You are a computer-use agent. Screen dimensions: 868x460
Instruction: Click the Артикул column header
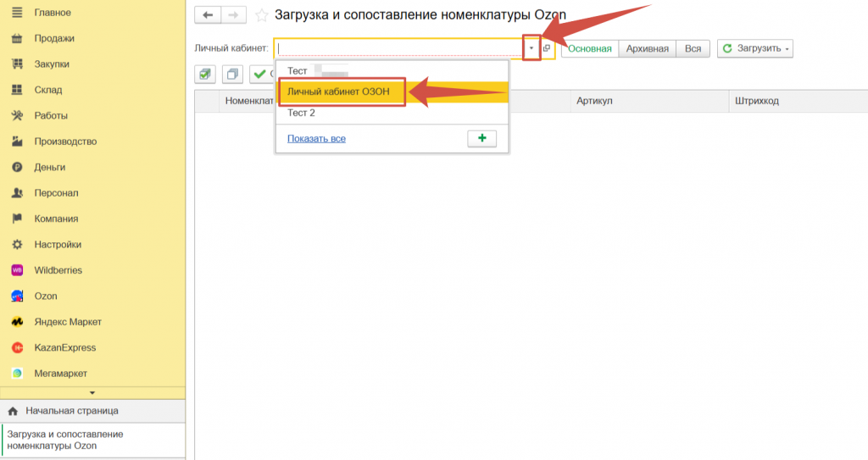click(594, 101)
